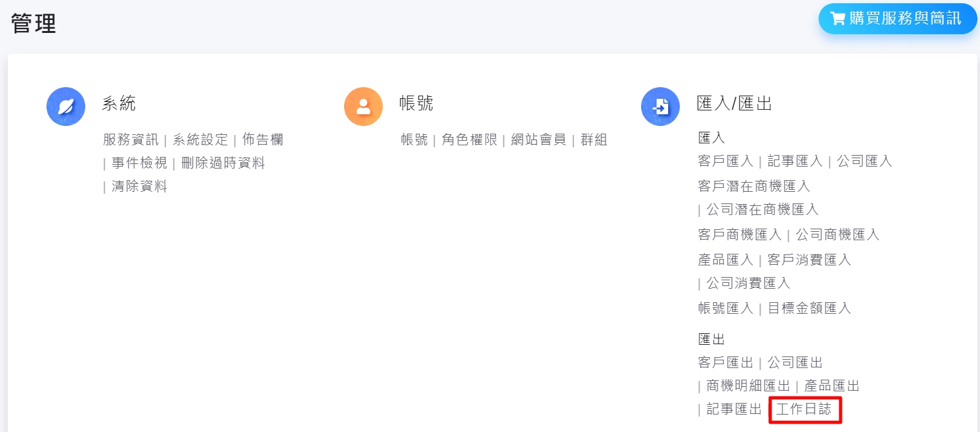The width and height of the screenshot is (980, 432).
Task: Click the Import/Export file arrow icon
Action: click(660, 107)
